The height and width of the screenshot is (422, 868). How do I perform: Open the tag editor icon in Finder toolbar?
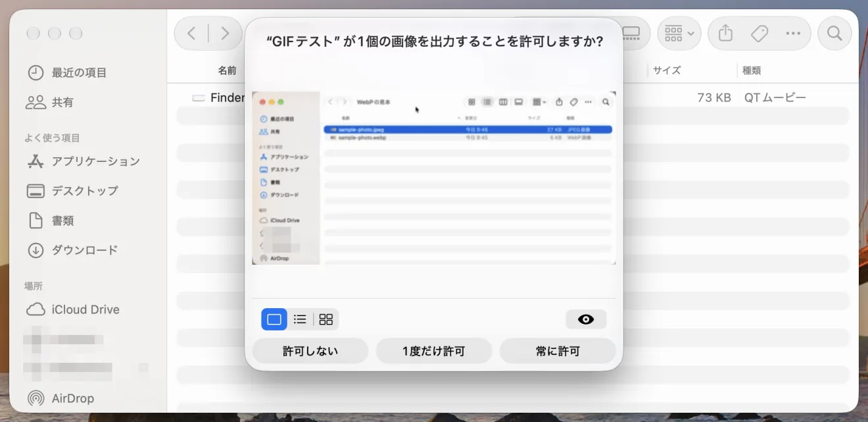[x=759, y=34]
